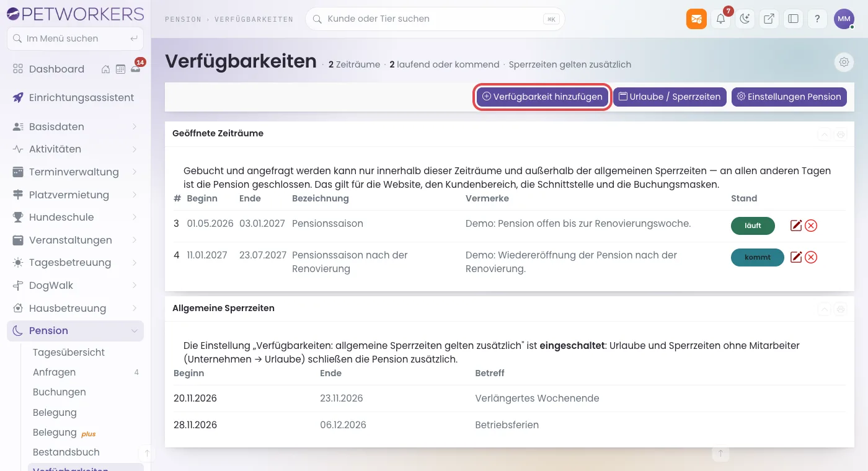Open the MM user avatar menu
The width and height of the screenshot is (868, 471).
tap(844, 19)
